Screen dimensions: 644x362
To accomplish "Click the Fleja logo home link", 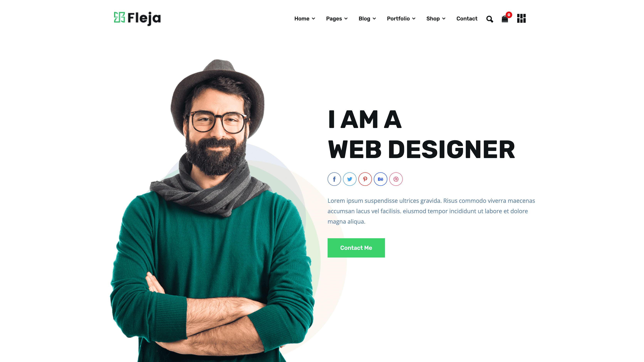I will pyautogui.click(x=137, y=19).
